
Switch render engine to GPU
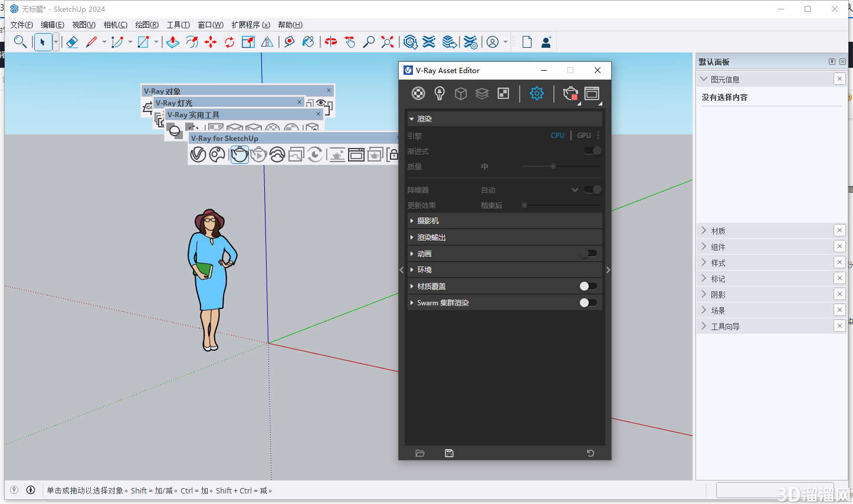point(583,135)
